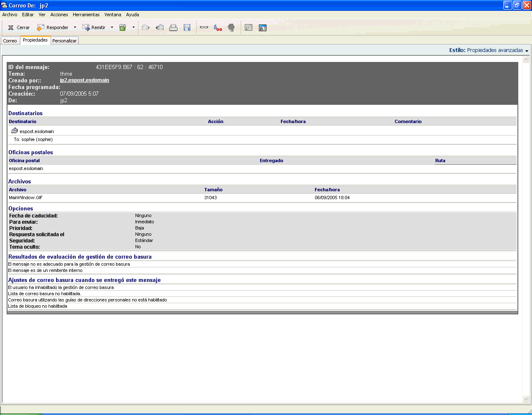Open the Herramientas menu

(86, 15)
